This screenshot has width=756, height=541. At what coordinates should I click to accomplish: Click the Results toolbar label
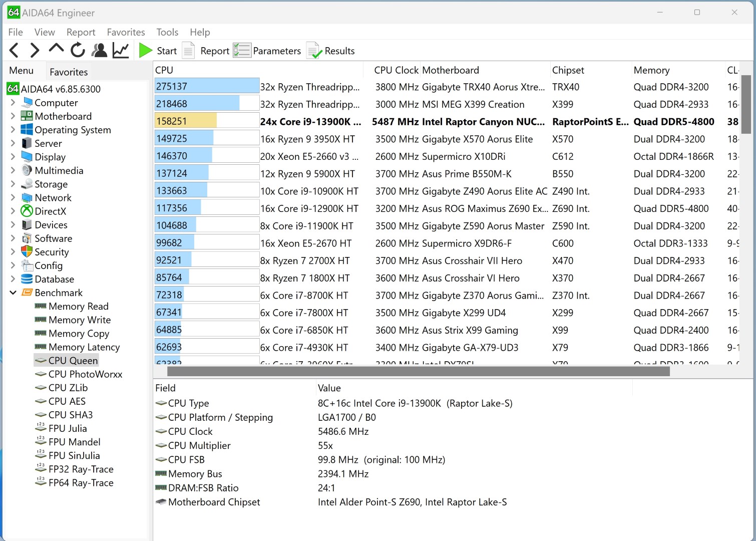point(339,51)
